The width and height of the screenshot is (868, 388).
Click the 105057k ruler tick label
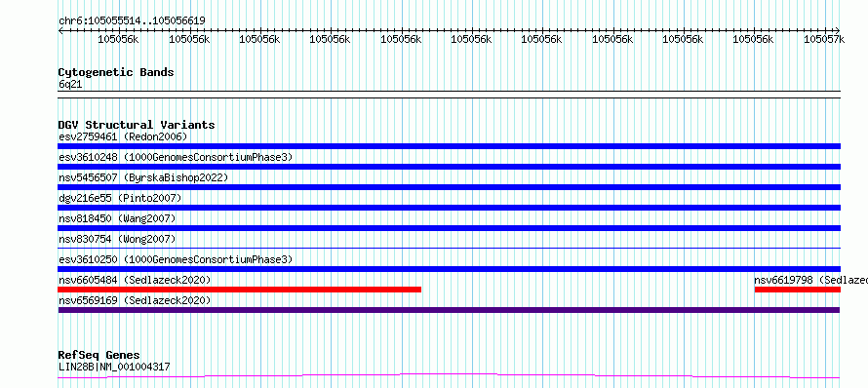tap(824, 39)
